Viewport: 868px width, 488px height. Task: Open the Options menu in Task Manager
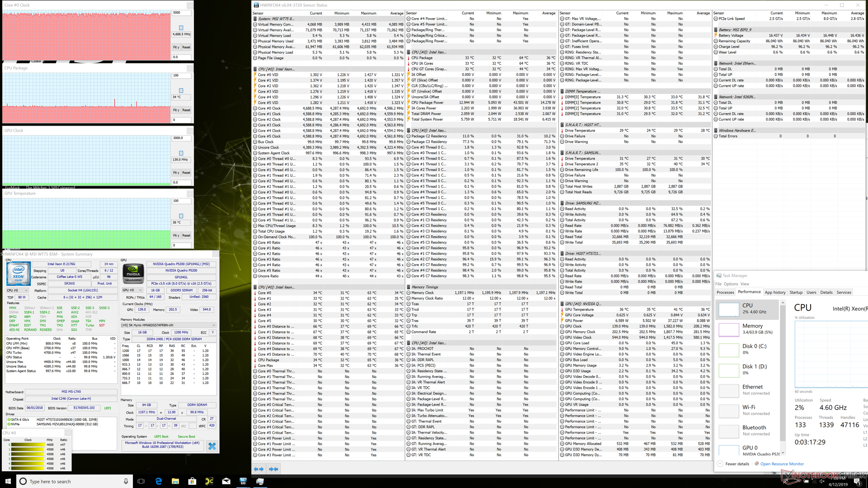(x=731, y=284)
